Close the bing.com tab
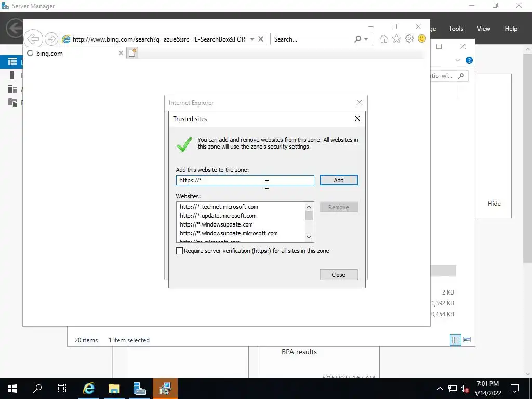Screen dimensions: 532x399 (121, 54)
